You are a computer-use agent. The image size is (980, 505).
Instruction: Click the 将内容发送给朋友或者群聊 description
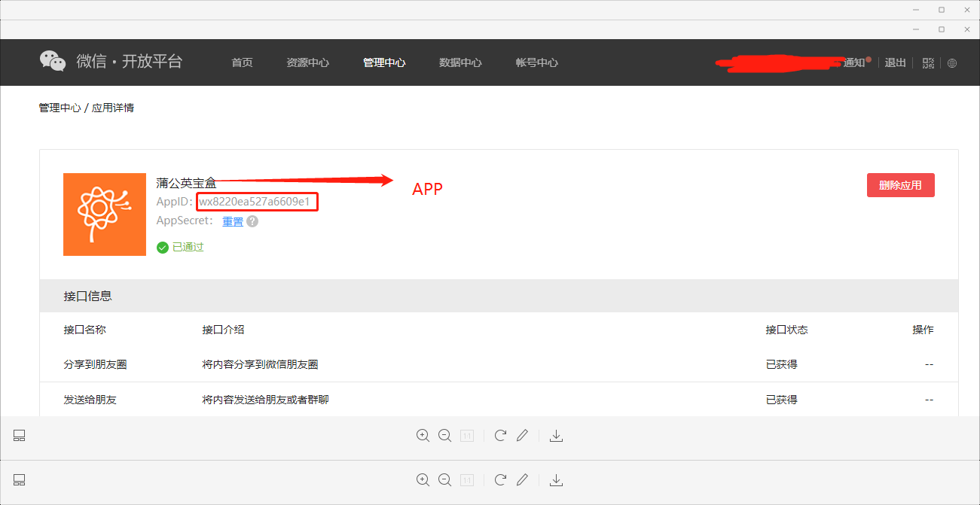click(265, 400)
